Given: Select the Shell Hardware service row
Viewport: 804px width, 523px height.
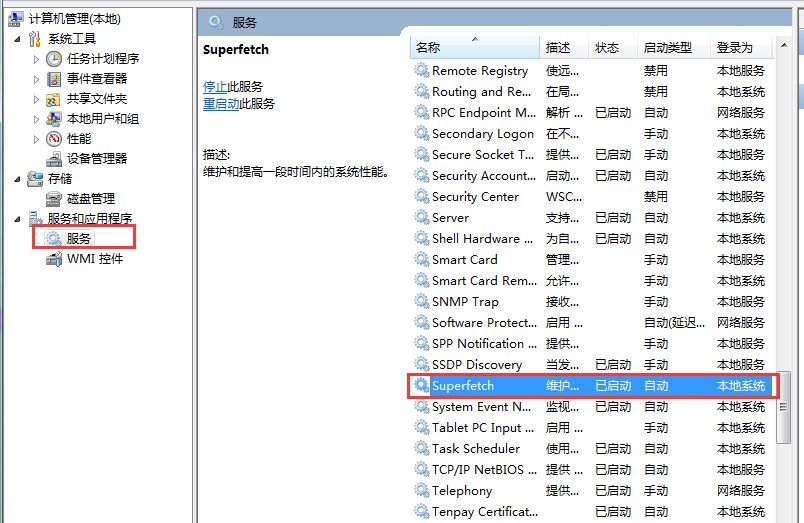Looking at the screenshot, I should click(x=591, y=238).
